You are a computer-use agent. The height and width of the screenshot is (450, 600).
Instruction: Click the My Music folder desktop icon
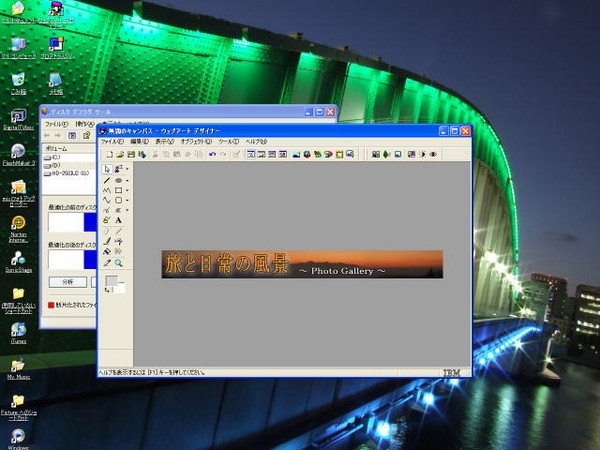coord(18,369)
